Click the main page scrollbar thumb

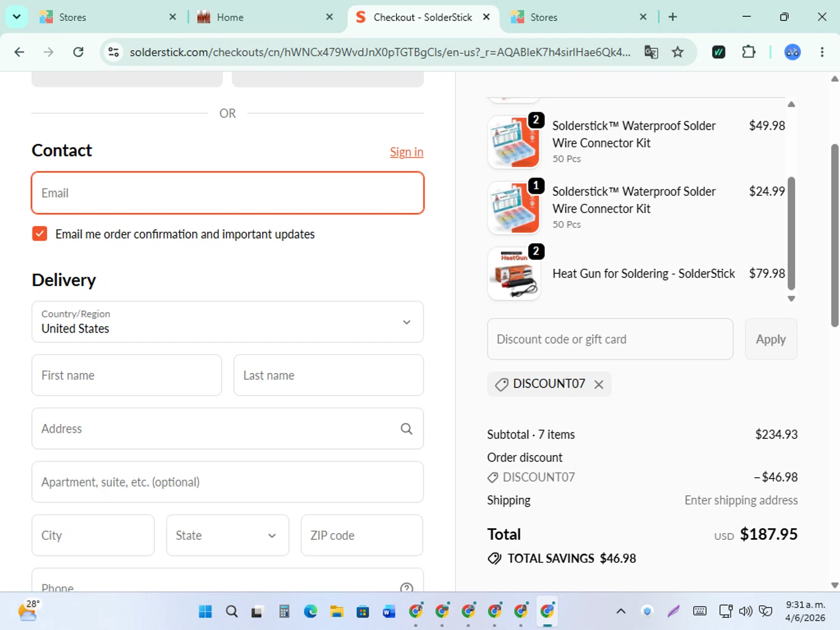click(834, 235)
